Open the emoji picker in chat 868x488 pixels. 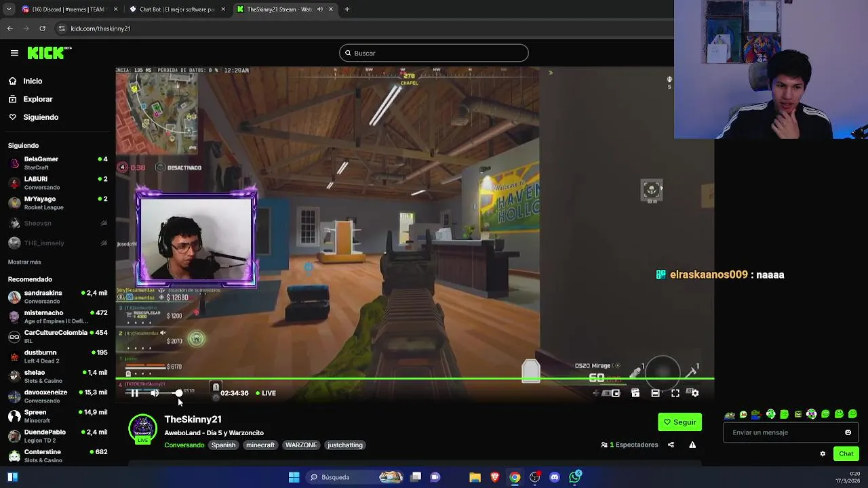point(848,432)
